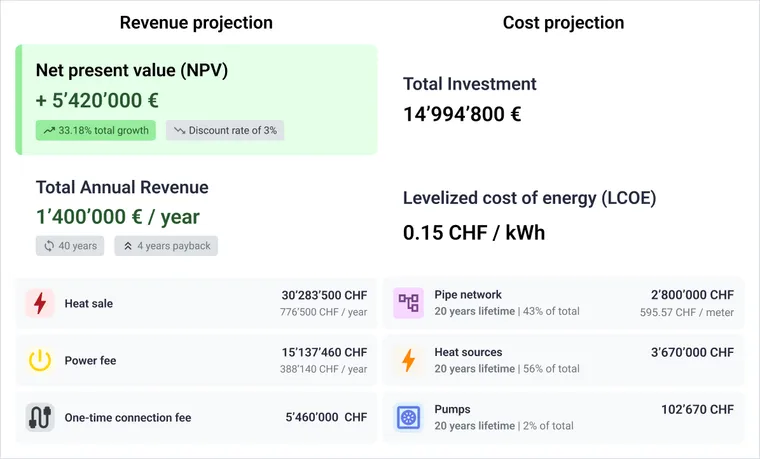
Task: Click the Total Investment label
Action: pyautogui.click(x=470, y=84)
